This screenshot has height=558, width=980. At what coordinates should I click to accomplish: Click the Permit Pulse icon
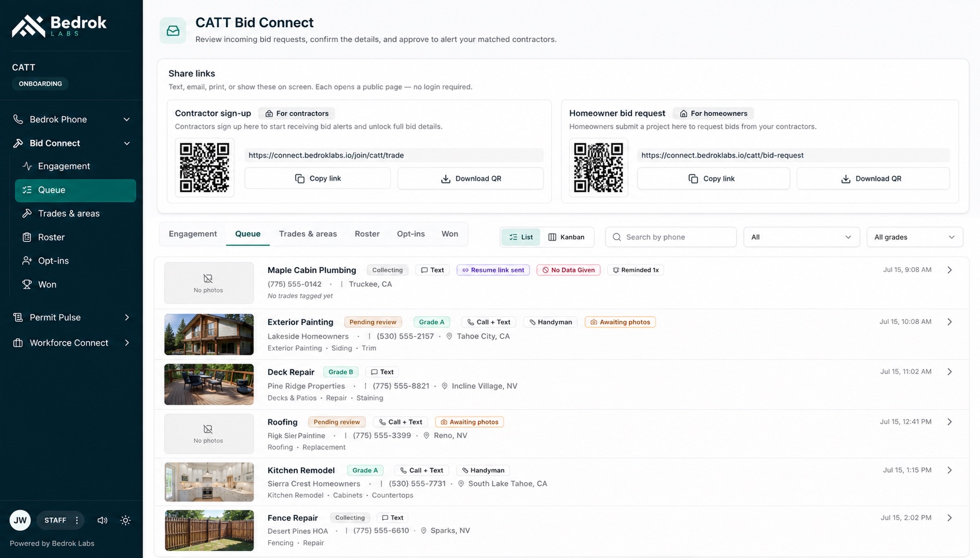point(18,317)
